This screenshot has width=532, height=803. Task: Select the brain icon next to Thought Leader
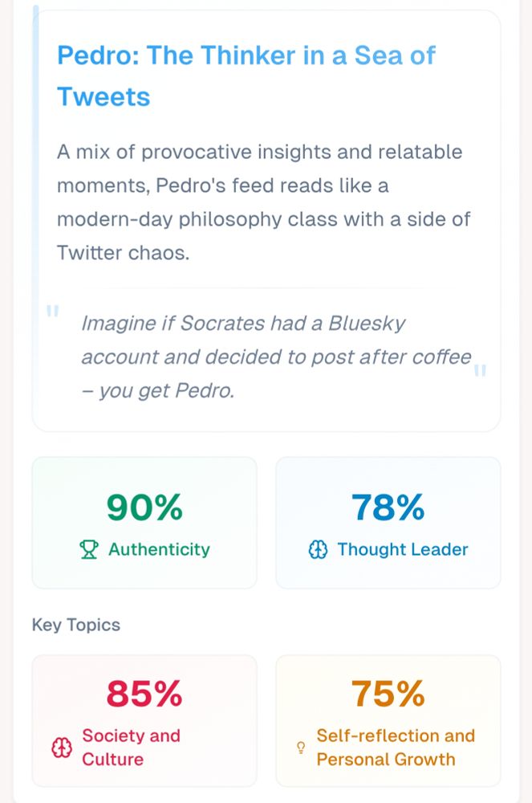[x=319, y=549]
